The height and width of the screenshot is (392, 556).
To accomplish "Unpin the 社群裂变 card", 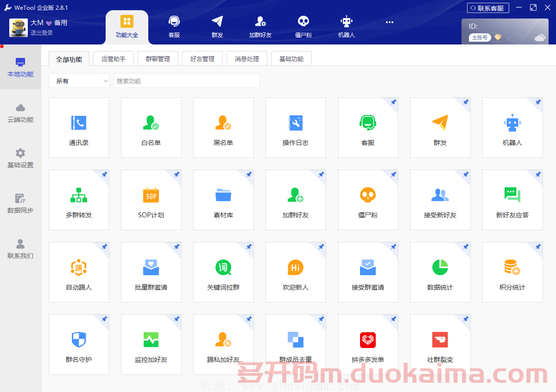I will [465, 319].
